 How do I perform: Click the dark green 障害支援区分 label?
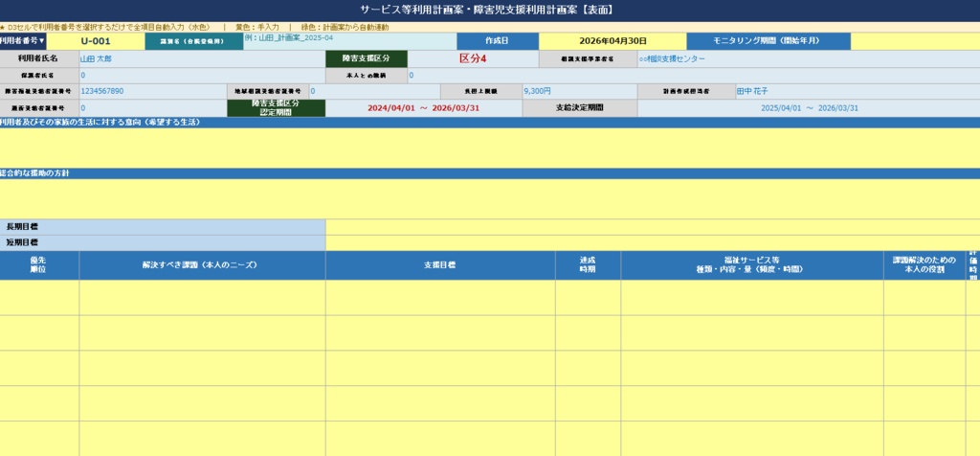click(367, 58)
